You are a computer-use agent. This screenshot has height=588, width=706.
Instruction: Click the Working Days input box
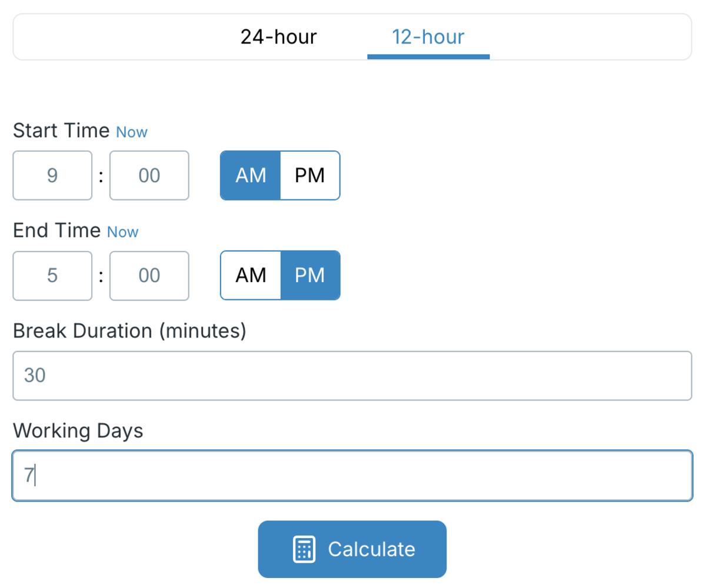click(x=352, y=476)
